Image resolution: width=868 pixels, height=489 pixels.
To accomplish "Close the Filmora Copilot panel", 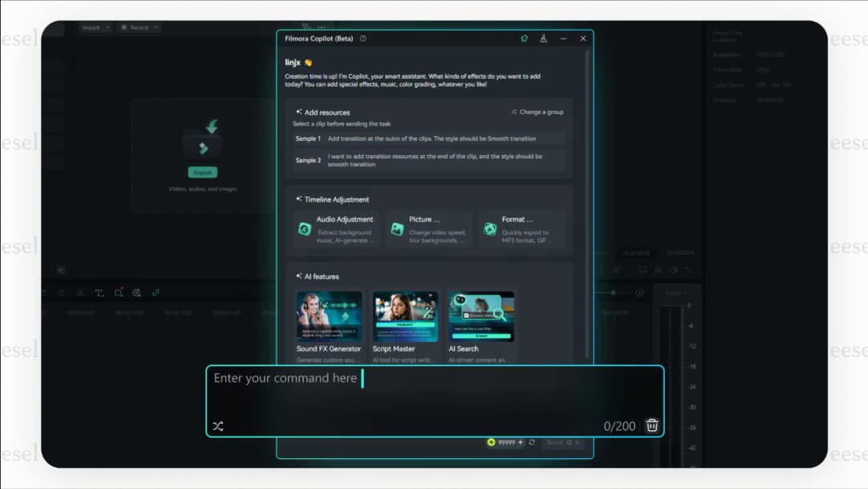I will coord(583,39).
